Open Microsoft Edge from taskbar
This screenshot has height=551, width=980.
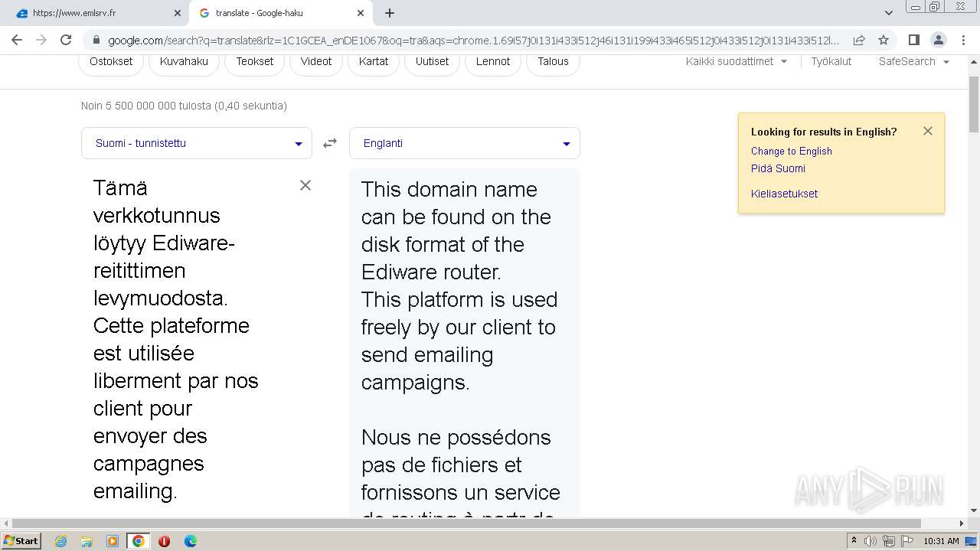(x=191, y=541)
